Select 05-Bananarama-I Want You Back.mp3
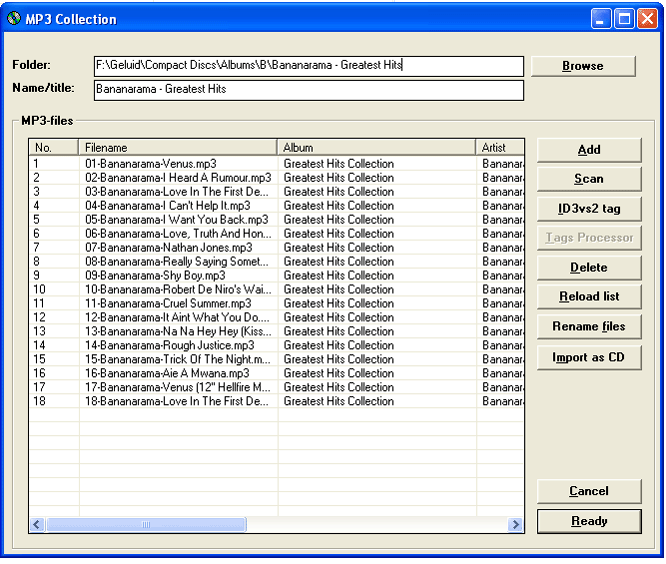666x564 pixels. (177, 220)
